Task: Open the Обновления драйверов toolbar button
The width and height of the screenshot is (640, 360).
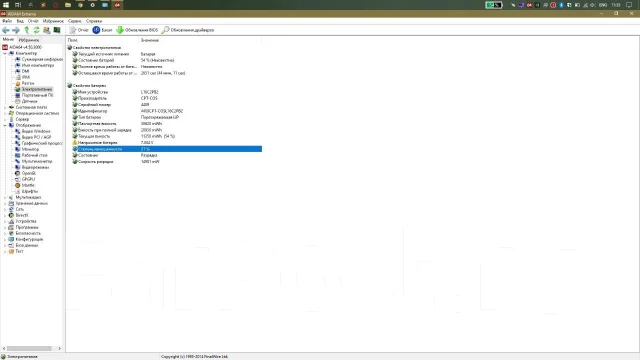Action: click(188, 30)
